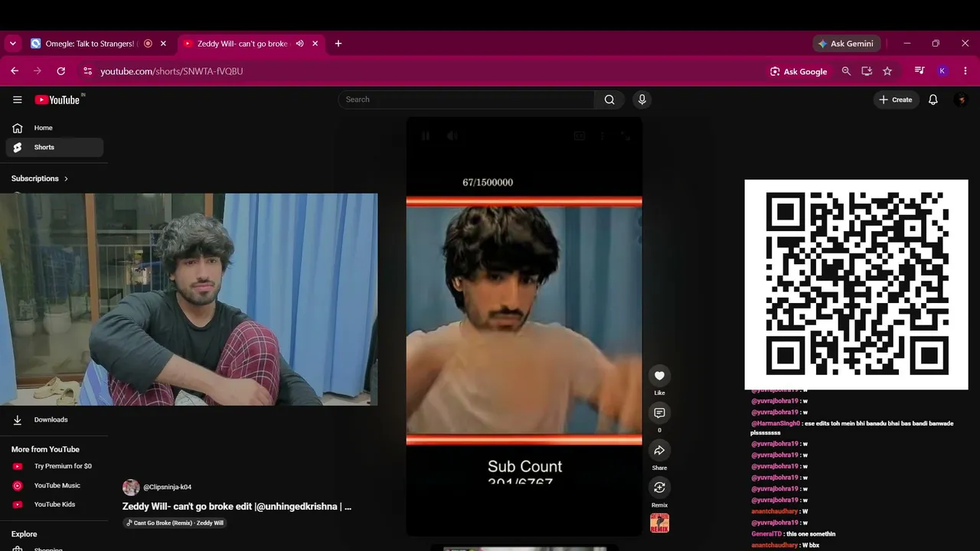The height and width of the screenshot is (551, 980).
Task: Click the search magnifier button
Action: (609, 99)
